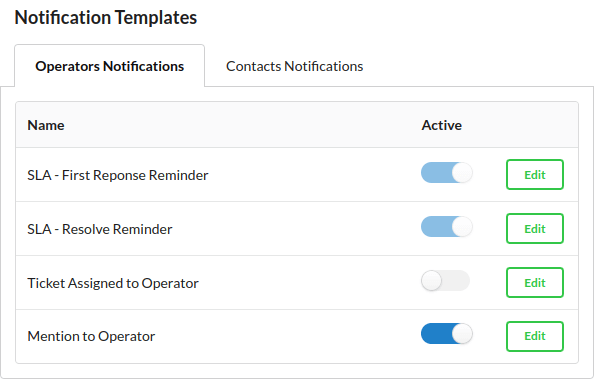Select the 'Mention to Operator' row text
Screen dimensions: 606x390
[91, 336]
